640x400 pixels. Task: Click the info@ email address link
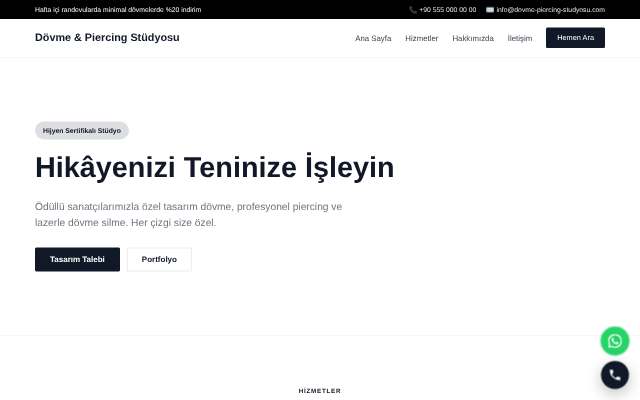click(x=551, y=10)
